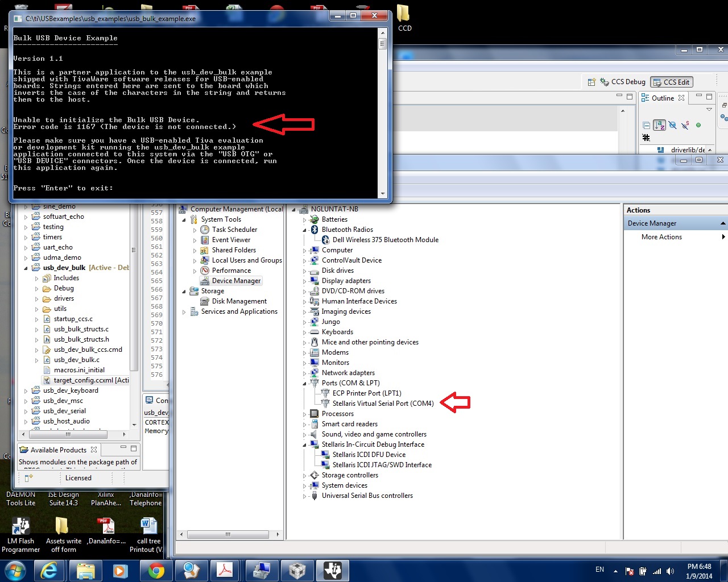Open Adobe Reader from the taskbar

click(x=225, y=571)
